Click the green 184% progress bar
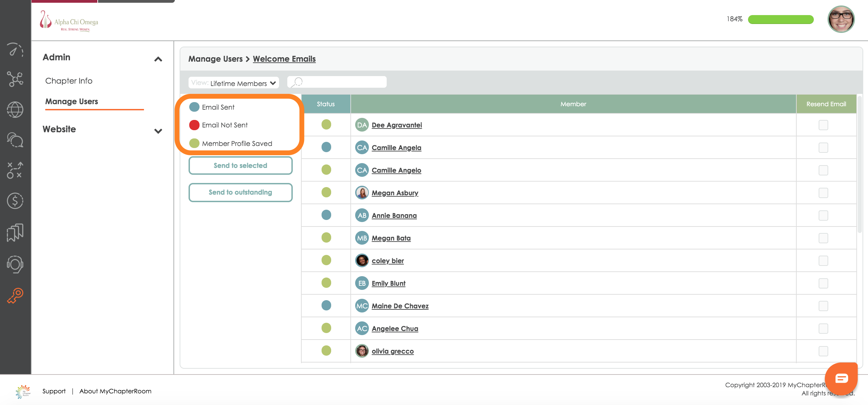 point(781,20)
